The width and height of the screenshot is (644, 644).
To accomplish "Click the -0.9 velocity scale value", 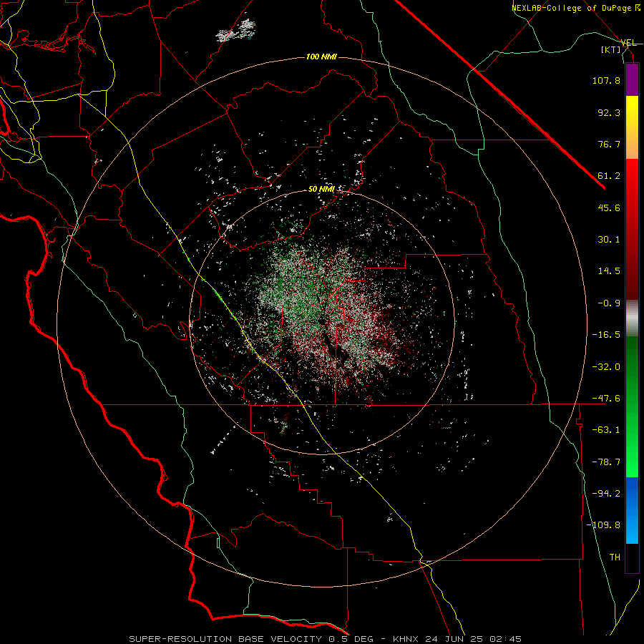I will click(609, 303).
